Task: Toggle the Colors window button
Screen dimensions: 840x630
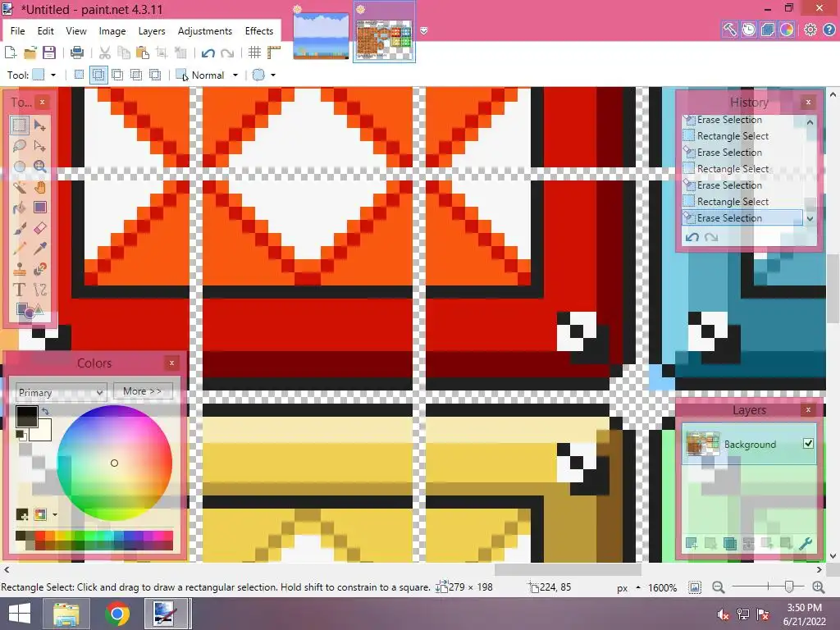Action: point(786,30)
